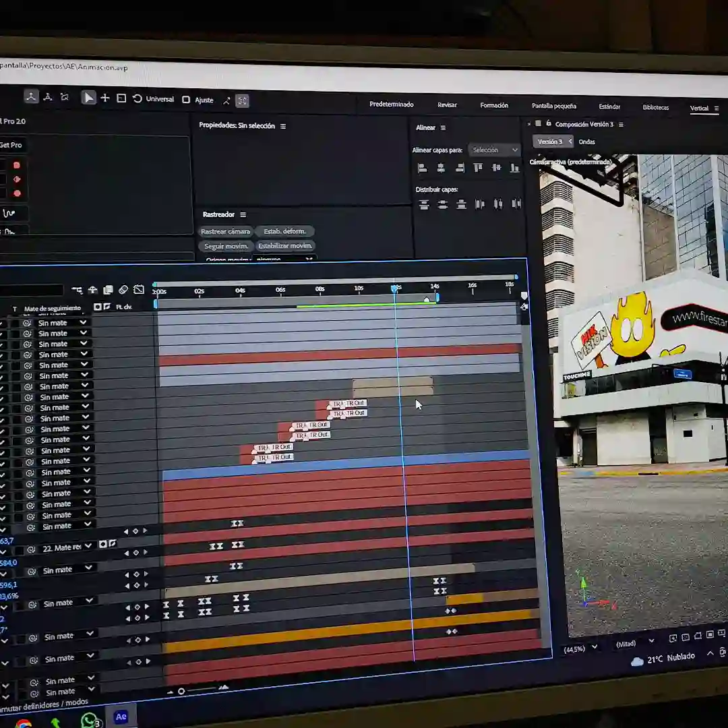
Task: Align layers horizontally centered
Action: [441, 168]
